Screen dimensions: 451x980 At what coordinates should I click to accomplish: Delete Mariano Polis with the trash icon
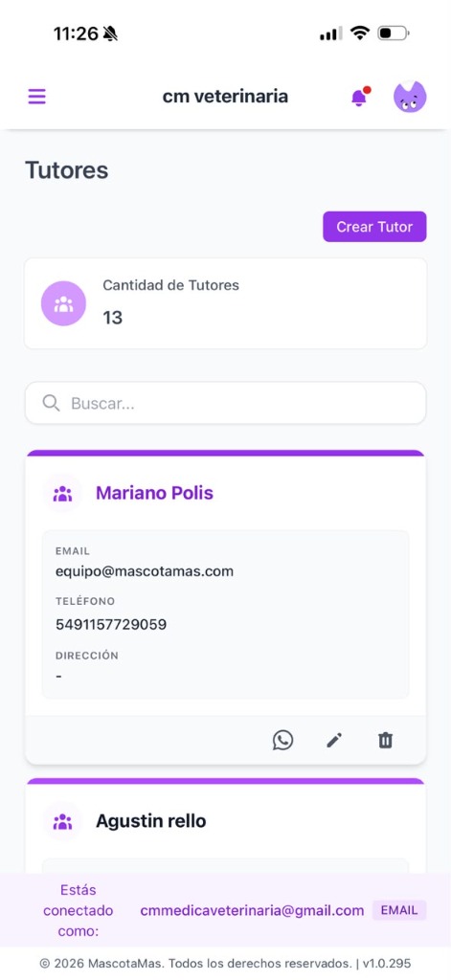(x=385, y=741)
